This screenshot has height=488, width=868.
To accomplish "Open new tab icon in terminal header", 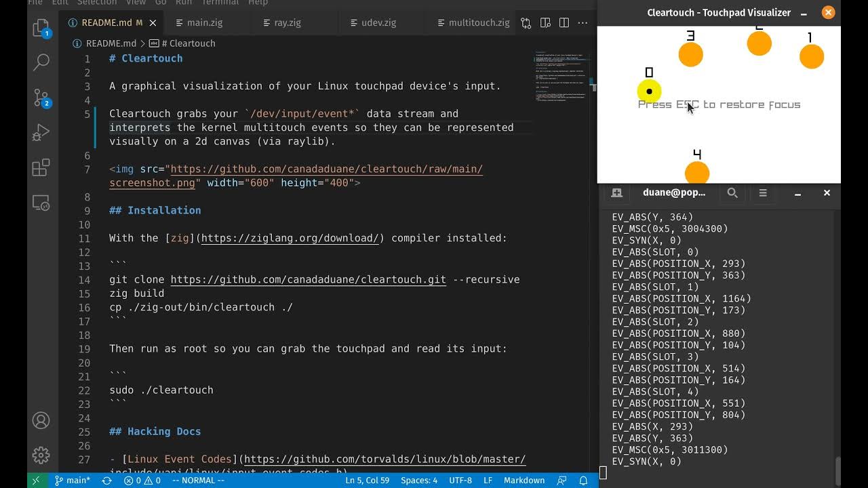I will coord(616,193).
